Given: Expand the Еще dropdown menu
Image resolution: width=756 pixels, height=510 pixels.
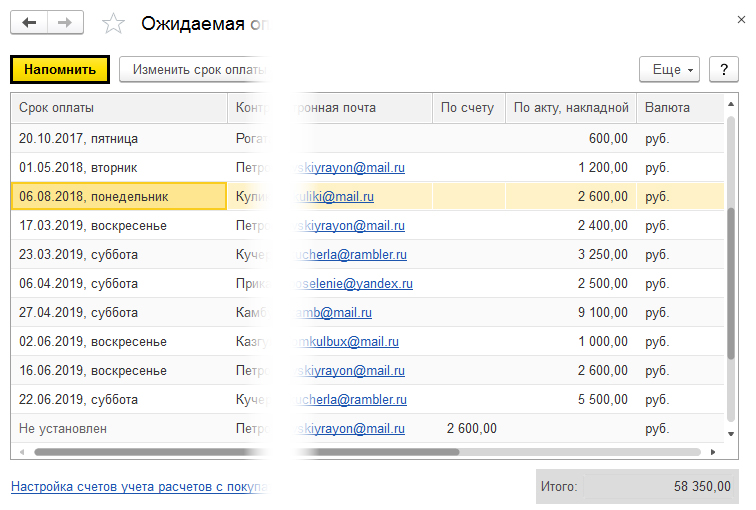Looking at the screenshot, I should click(668, 70).
